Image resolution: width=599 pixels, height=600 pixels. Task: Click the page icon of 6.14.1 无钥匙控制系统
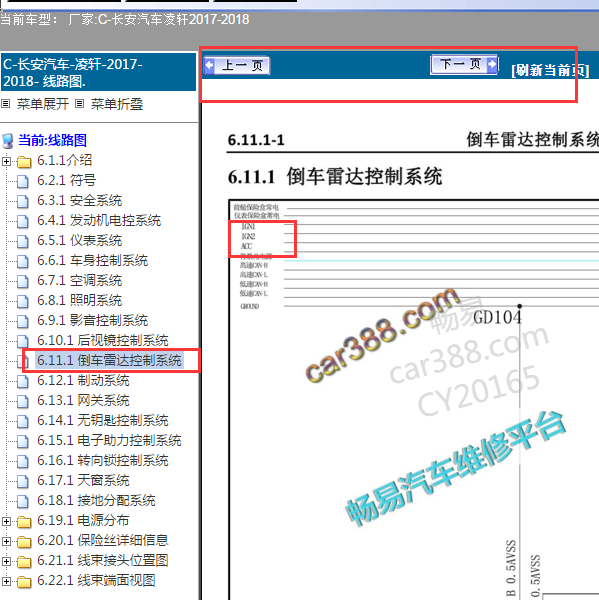point(23,421)
